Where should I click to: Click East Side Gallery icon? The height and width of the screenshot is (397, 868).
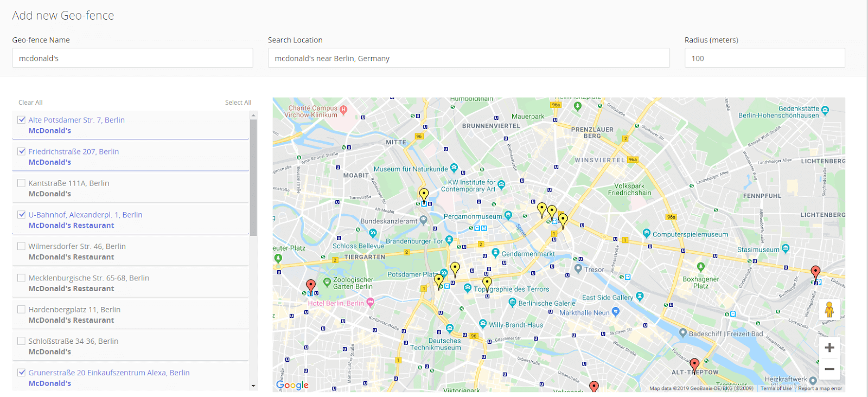(640, 296)
